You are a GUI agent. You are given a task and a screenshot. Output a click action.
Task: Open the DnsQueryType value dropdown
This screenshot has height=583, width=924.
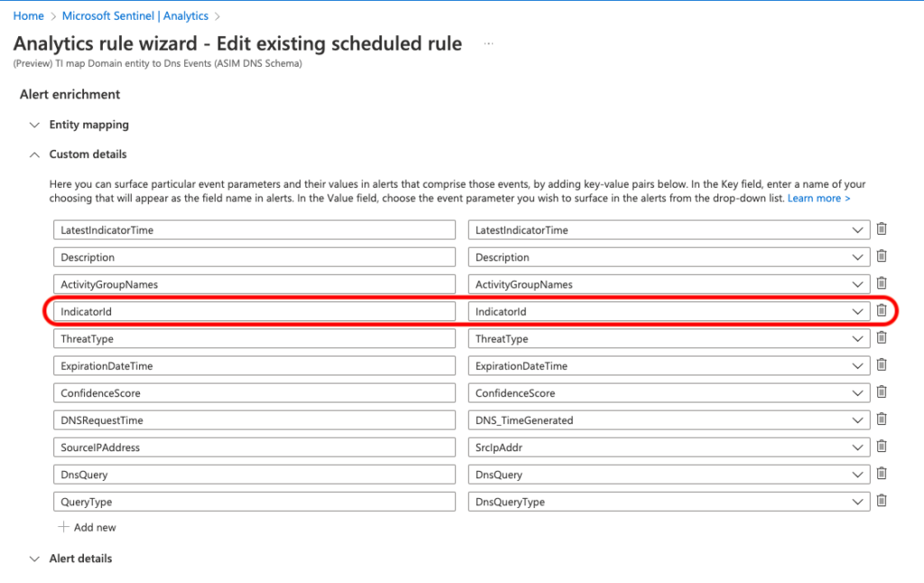tap(669, 502)
